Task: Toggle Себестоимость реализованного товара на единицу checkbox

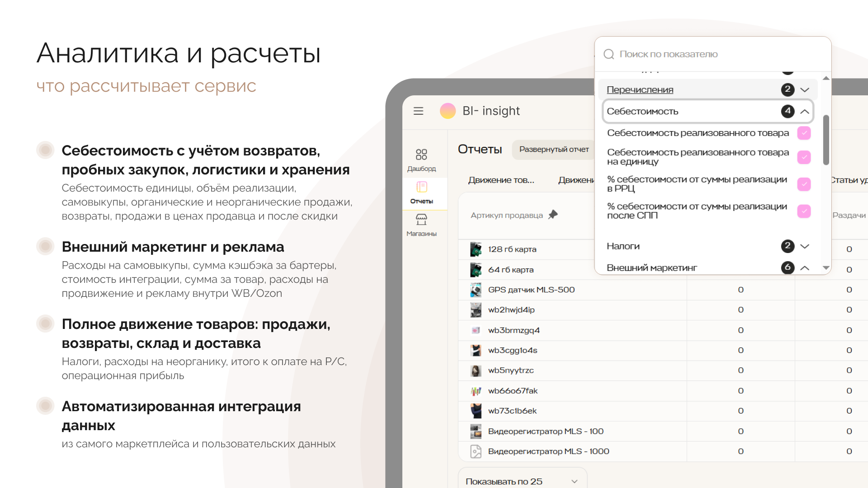Action: pyautogui.click(x=804, y=157)
